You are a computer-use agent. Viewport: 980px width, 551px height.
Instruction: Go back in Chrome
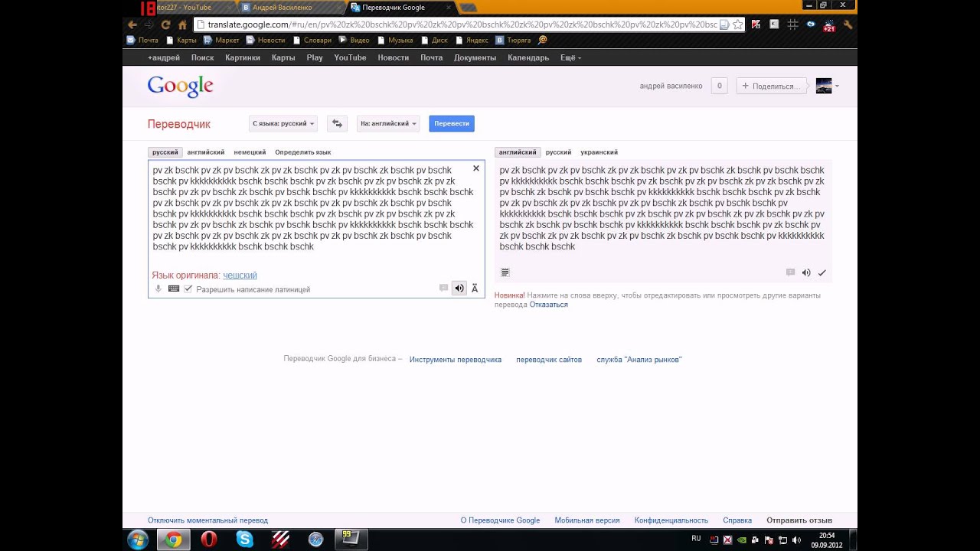132,24
